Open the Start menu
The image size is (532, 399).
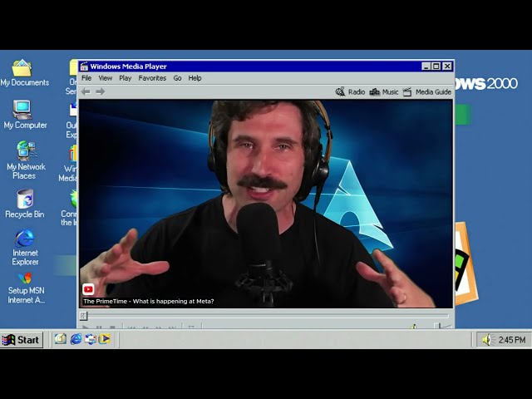(22, 340)
